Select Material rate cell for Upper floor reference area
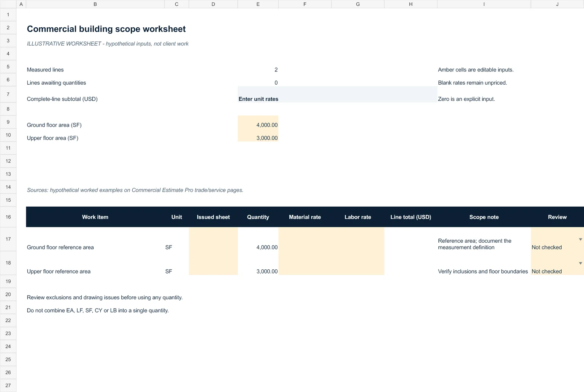Viewport: 584px width, 392px height. click(305, 263)
